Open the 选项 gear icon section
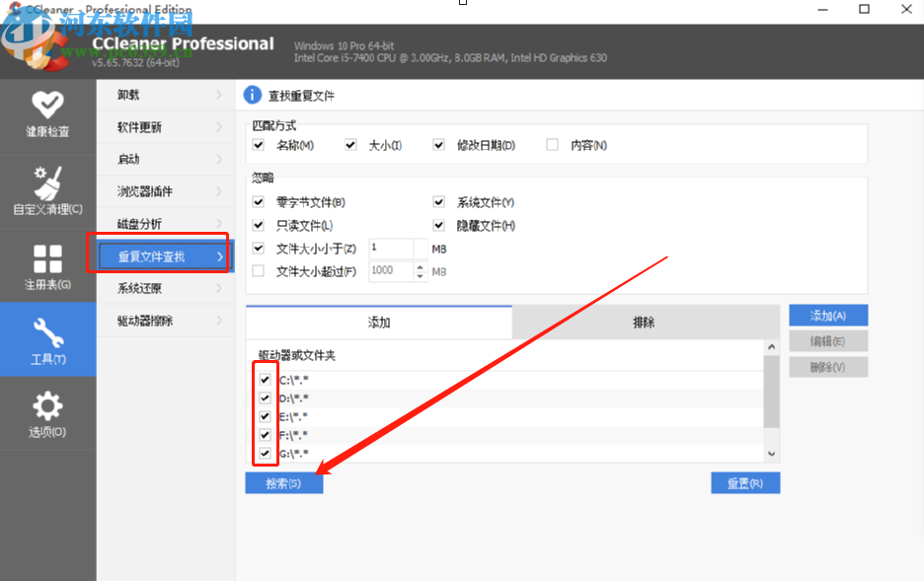The width and height of the screenshot is (924, 581). coord(47,413)
